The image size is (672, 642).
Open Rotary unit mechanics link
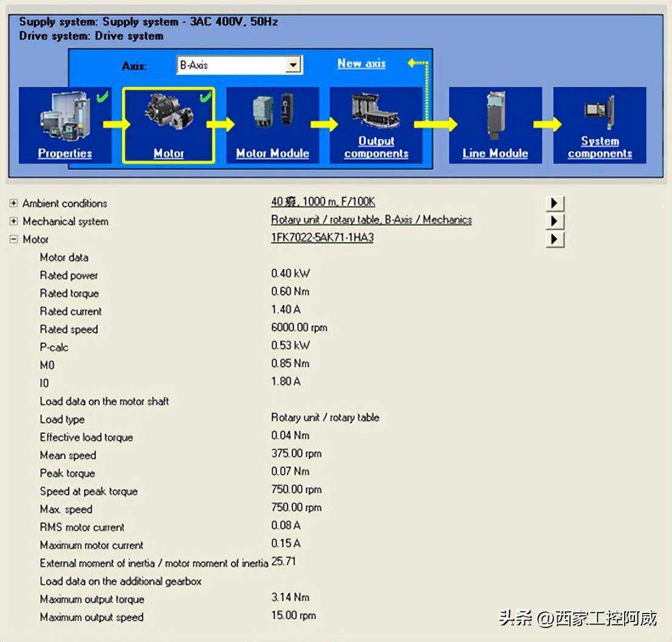click(371, 220)
